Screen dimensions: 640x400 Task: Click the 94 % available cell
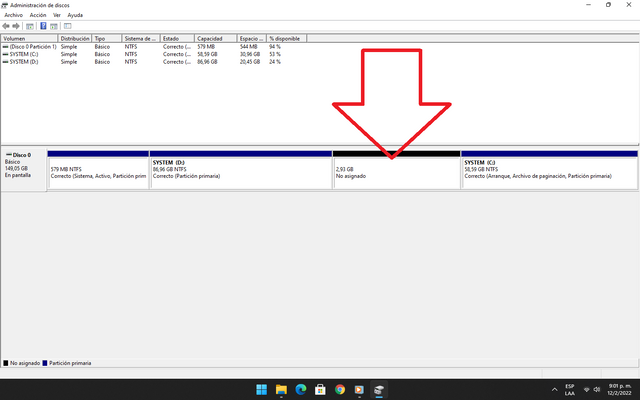point(275,47)
